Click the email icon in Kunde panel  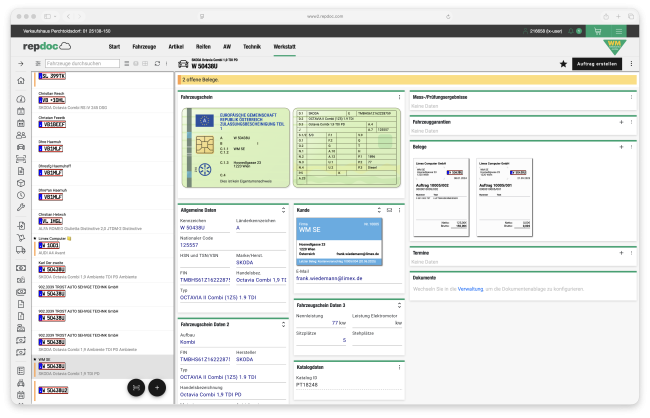(x=390, y=210)
